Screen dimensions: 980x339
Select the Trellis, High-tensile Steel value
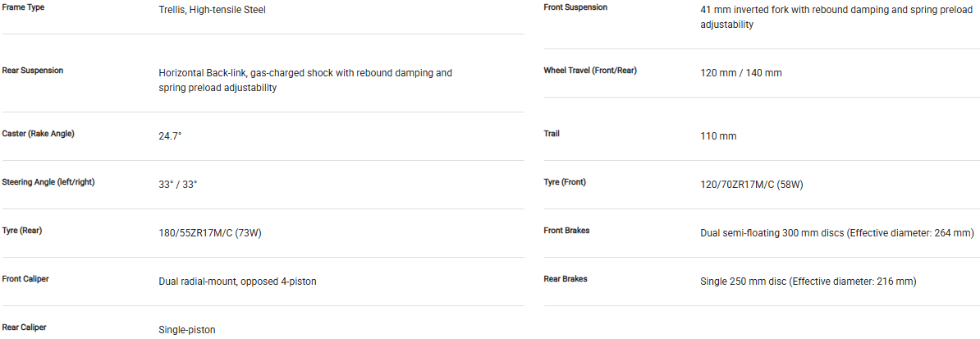(x=212, y=10)
